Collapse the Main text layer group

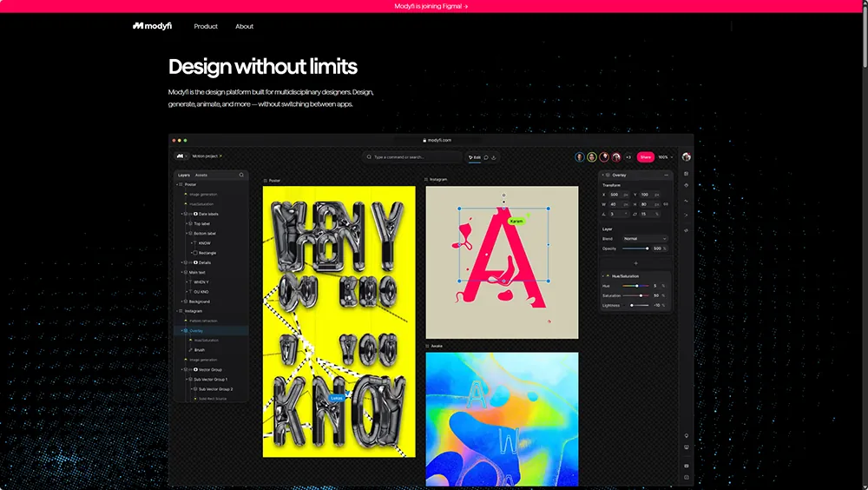pos(181,272)
